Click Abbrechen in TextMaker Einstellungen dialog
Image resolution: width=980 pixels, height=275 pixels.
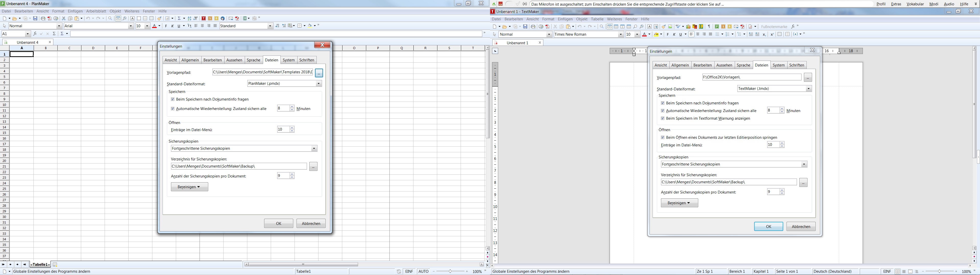(x=801, y=226)
